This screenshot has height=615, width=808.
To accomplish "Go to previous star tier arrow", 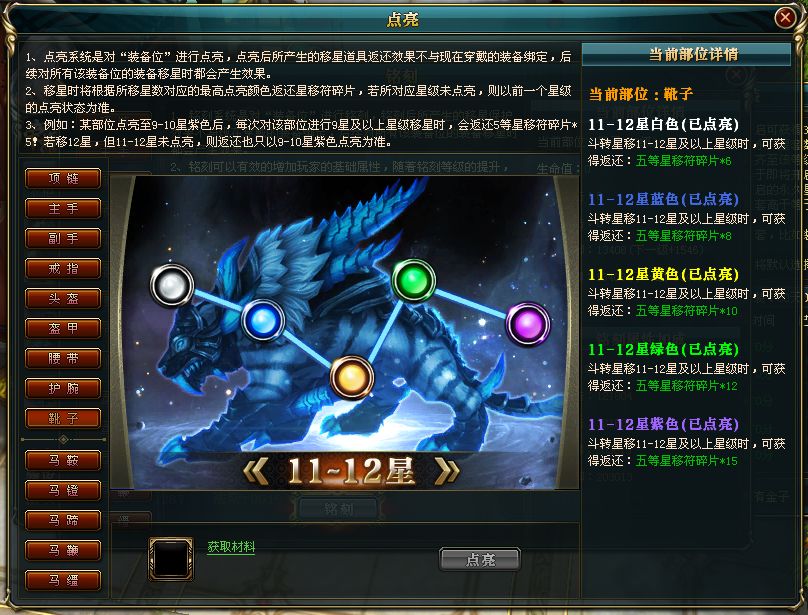I will coord(256,471).
